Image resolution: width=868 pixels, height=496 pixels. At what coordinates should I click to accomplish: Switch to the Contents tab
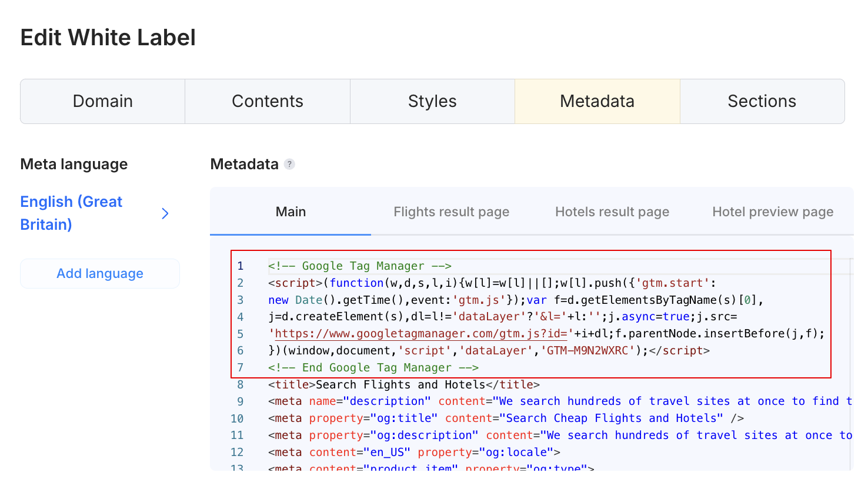(x=268, y=101)
